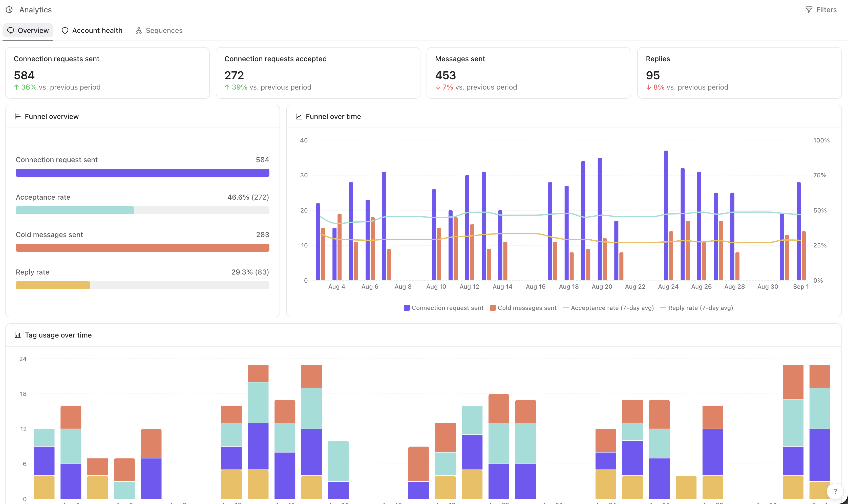
Task: Click the Connection requests accepted card title
Action: click(x=276, y=59)
